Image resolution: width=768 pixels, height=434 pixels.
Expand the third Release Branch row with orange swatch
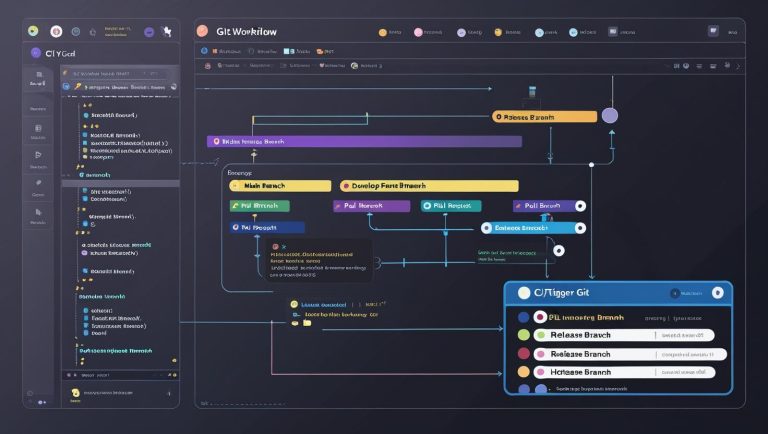(624, 372)
